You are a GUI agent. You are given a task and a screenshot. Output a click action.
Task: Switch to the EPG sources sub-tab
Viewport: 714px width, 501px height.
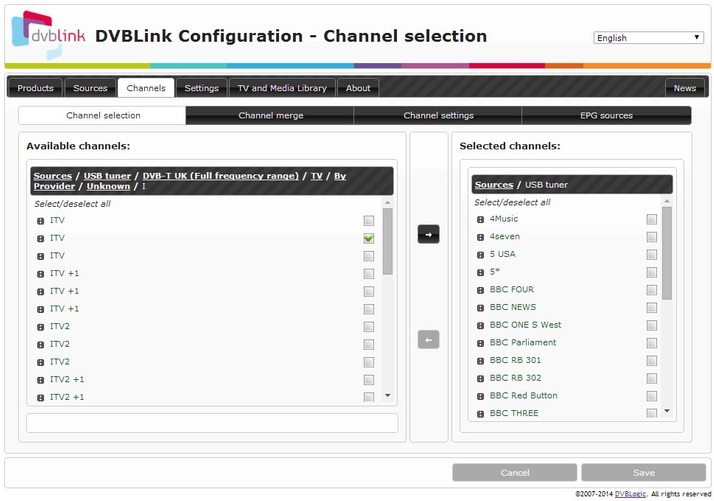tap(606, 115)
